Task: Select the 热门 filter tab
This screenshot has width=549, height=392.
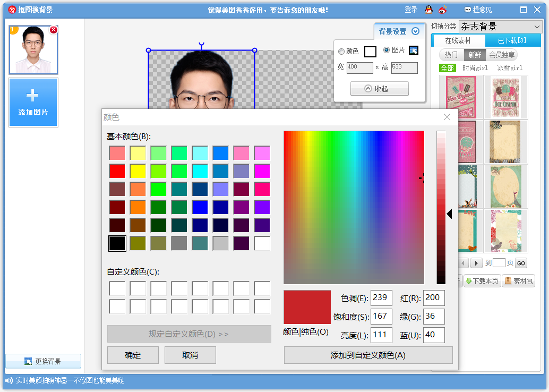Action: click(x=451, y=55)
